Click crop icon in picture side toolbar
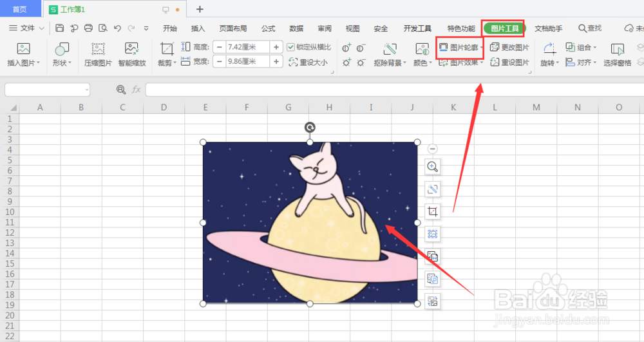644x342 pixels. (432, 211)
